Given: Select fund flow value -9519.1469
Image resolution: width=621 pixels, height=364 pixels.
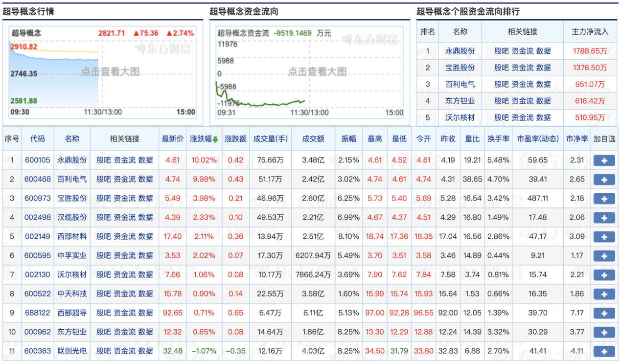Looking at the screenshot, I should pos(293,33).
